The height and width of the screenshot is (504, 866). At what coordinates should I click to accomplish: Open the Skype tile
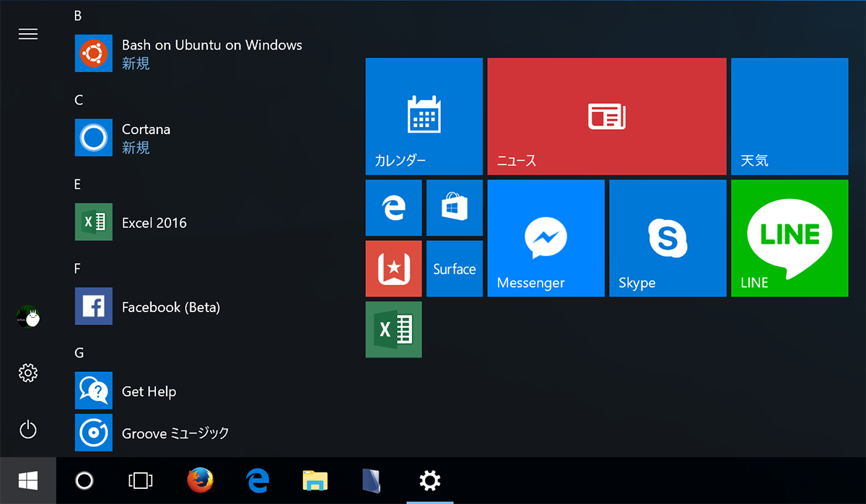[x=668, y=239]
